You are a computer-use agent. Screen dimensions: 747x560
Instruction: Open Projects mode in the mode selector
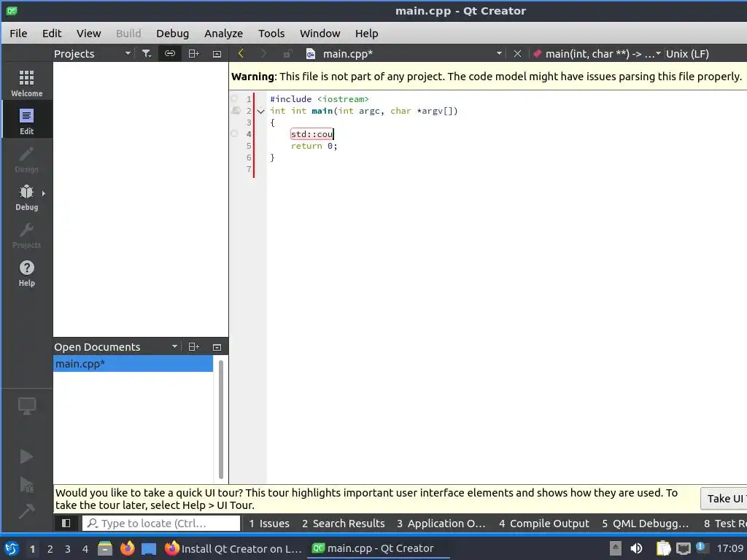(27, 236)
